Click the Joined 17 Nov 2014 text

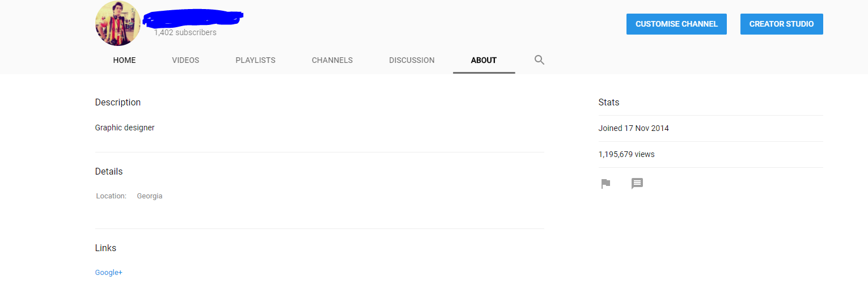pyautogui.click(x=634, y=128)
